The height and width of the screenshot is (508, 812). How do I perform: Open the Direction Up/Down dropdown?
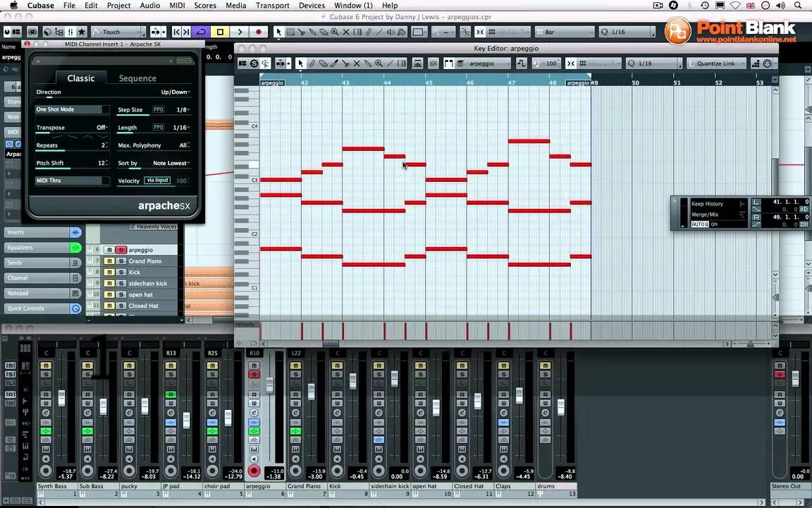(x=175, y=92)
